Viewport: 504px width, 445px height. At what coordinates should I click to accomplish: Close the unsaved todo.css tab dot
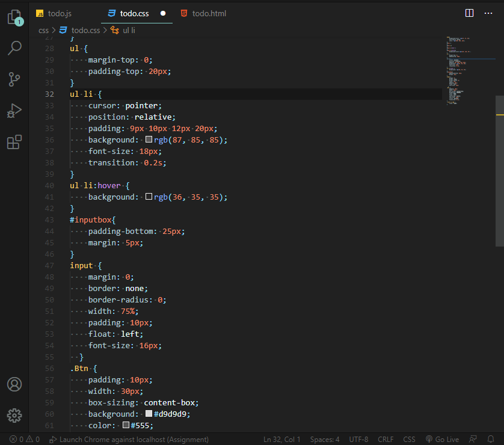pyautogui.click(x=163, y=13)
